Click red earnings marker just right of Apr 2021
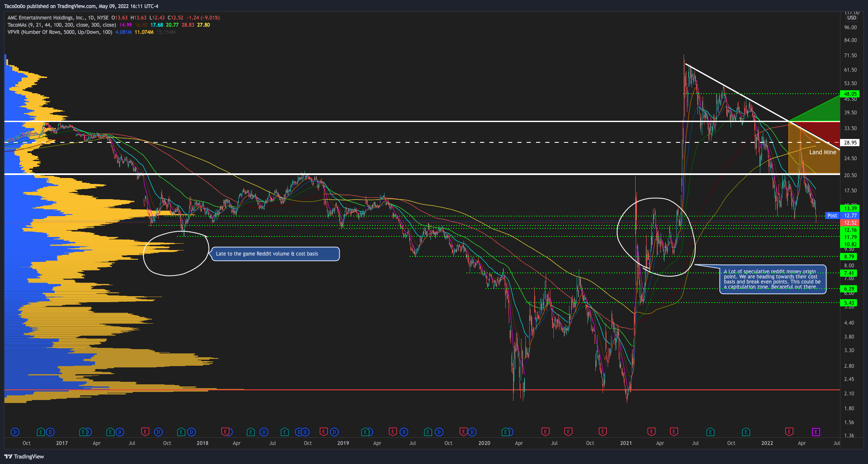Image resolution: width=868 pixels, height=464 pixels. point(673,432)
